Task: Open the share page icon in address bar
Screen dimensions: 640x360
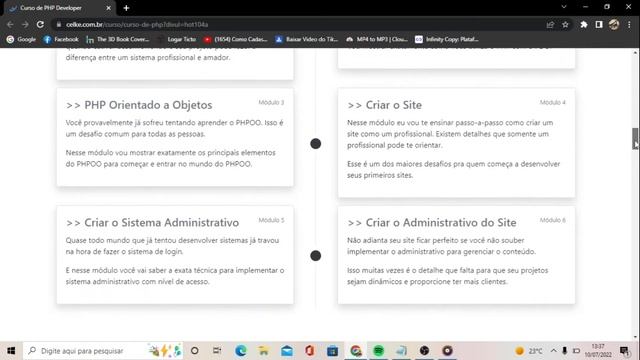Action: [550, 24]
